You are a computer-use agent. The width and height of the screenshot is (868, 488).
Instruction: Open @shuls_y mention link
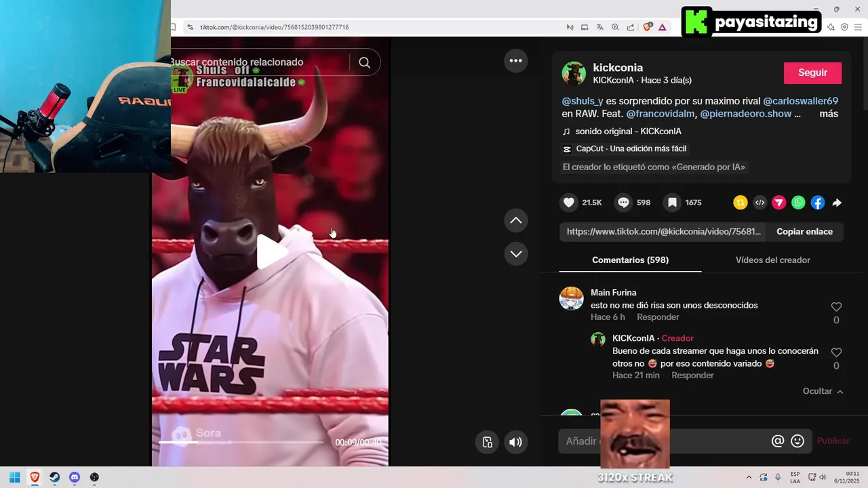[583, 101]
